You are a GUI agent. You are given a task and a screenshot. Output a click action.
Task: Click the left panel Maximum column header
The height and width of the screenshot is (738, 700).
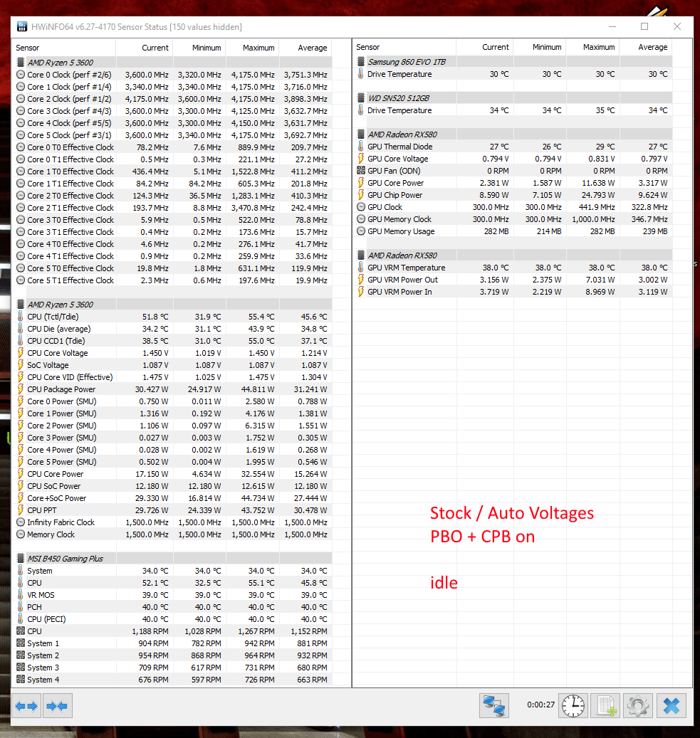pos(253,48)
